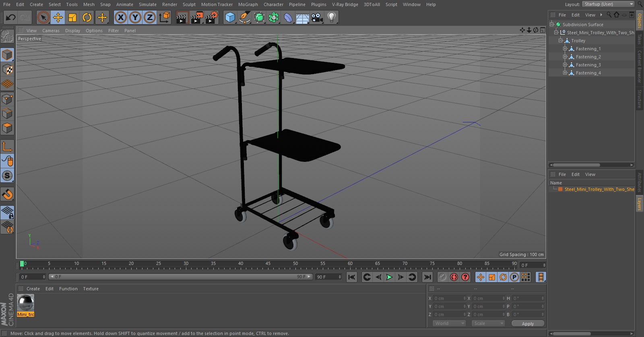
Task: Toggle the viewport Solo button
Action: point(7,176)
